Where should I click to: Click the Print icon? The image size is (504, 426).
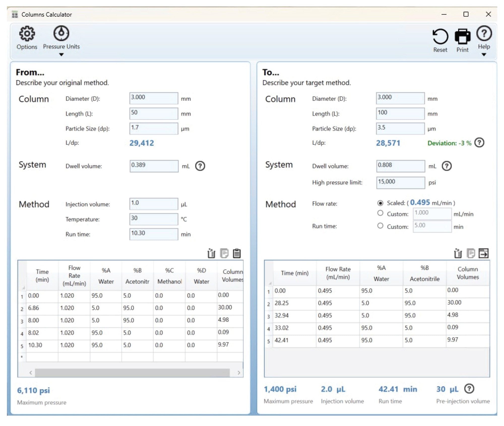(x=462, y=37)
